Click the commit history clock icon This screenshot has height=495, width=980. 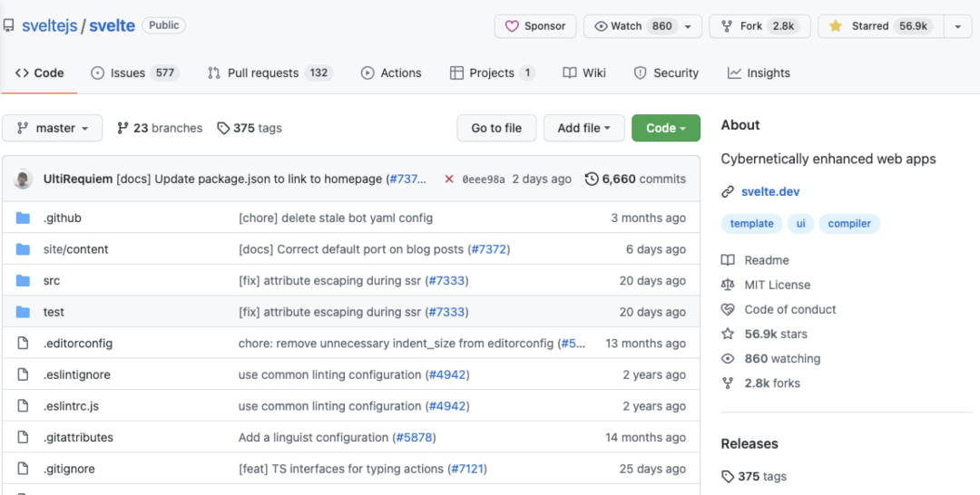point(592,180)
